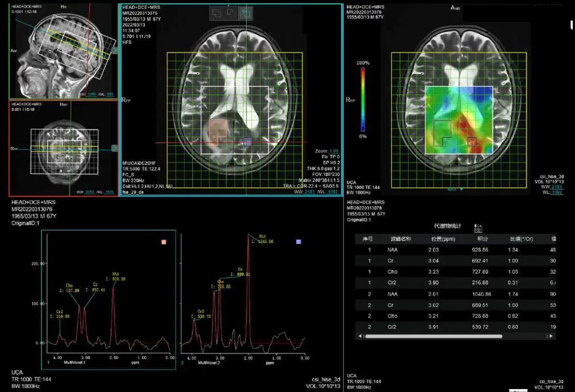Click the blue arrow handle on sagittal localizer
Screen dimensions: 575x392
pos(115,50)
